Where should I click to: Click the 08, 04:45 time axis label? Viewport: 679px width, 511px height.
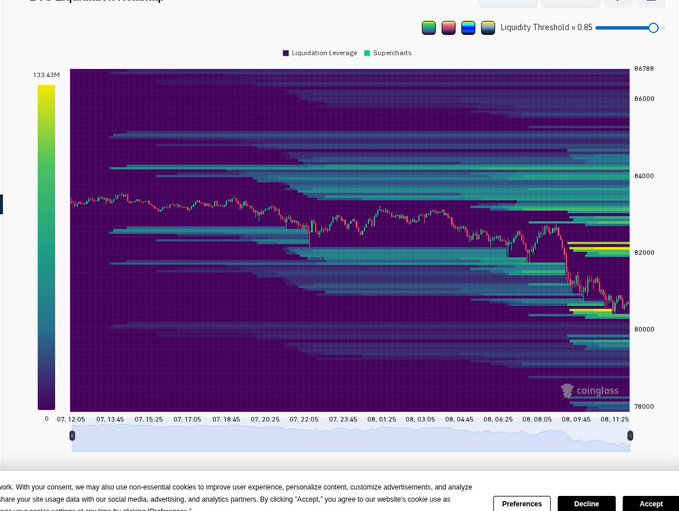[x=459, y=419]
